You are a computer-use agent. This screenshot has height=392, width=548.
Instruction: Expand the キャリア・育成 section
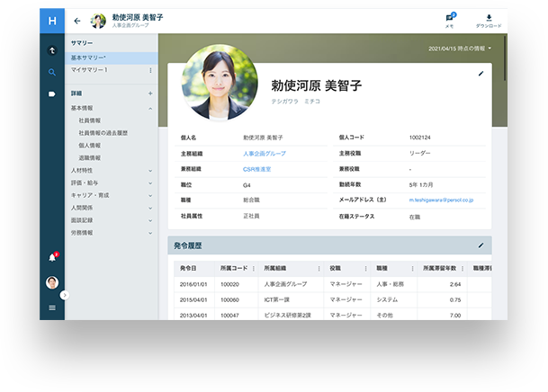point(150,196)
